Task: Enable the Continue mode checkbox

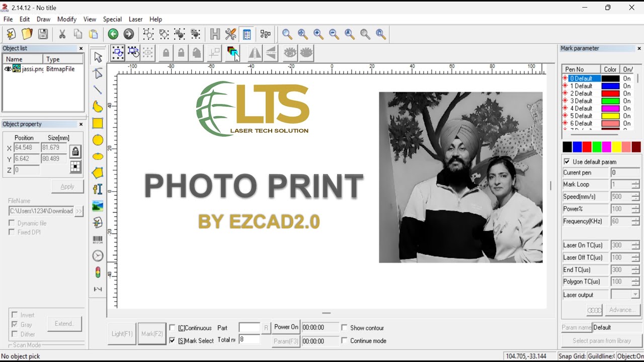Action: (x=345, y=340)
